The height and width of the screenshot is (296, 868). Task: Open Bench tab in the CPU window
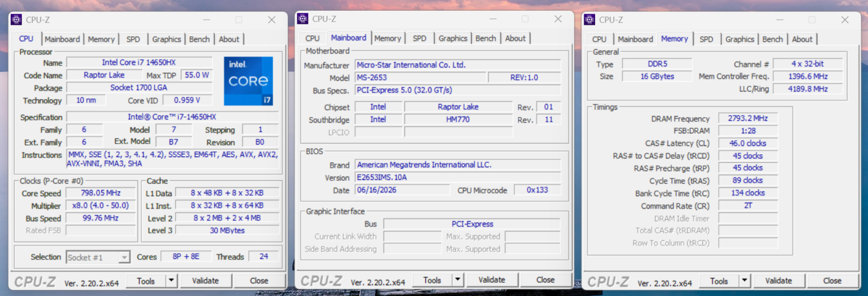199,39
